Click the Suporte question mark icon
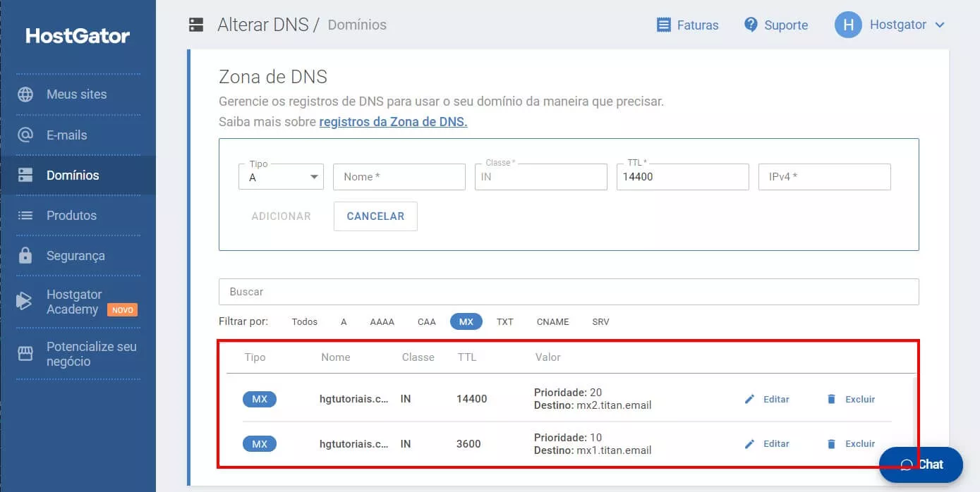980x492 pixels. tap(751, 25)
